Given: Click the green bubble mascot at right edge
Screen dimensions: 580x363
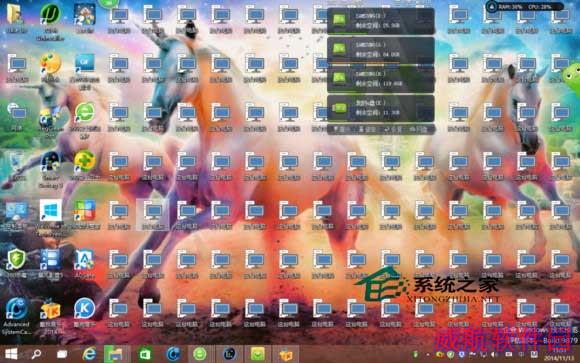Looking at the screenshot, I should point(571,77).
